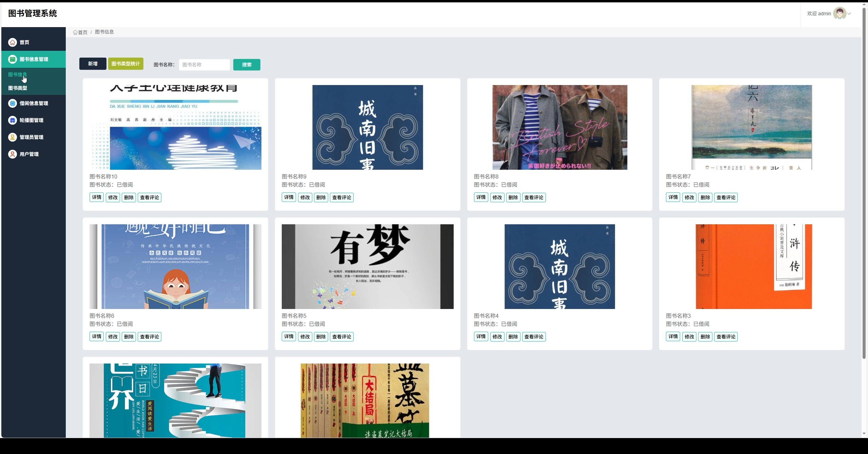
Task: Click 删除 for 图书名称7
Action: [x=705, y=197]
